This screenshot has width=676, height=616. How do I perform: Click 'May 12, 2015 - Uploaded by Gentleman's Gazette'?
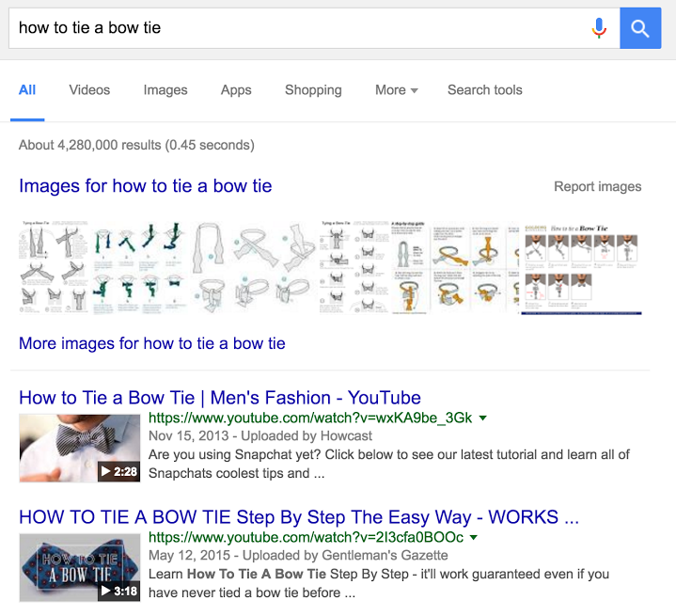(x=298, y=555)
